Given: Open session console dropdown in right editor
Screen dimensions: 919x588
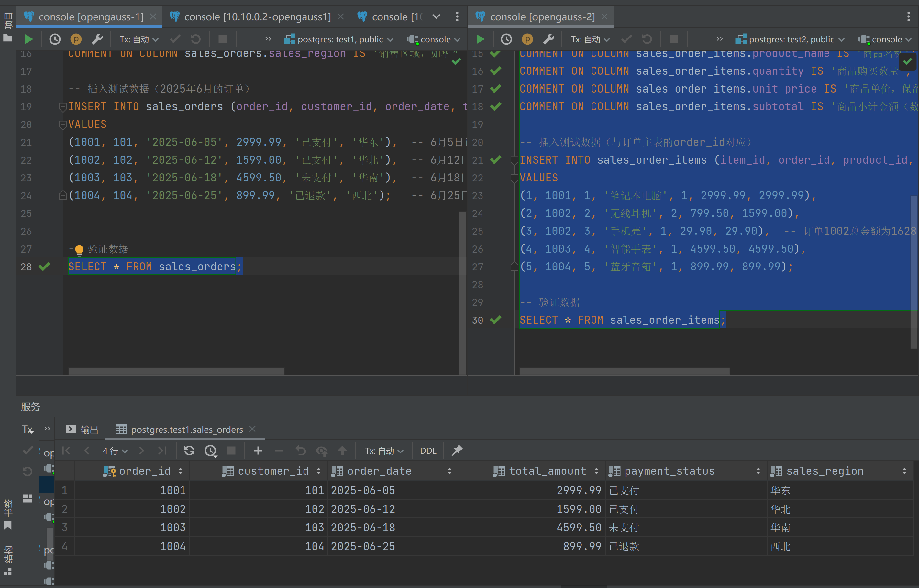Looking at the screenshot, I should click(x=885, y=39).
